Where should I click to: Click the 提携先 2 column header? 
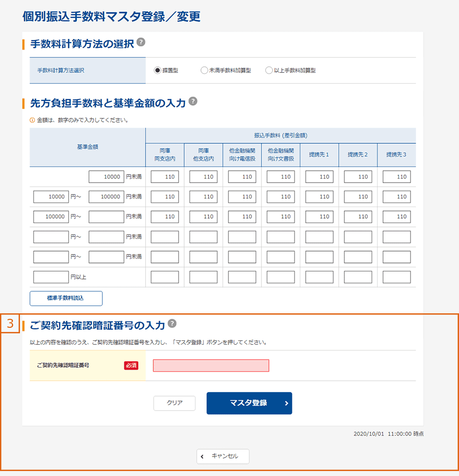(358, 155)
